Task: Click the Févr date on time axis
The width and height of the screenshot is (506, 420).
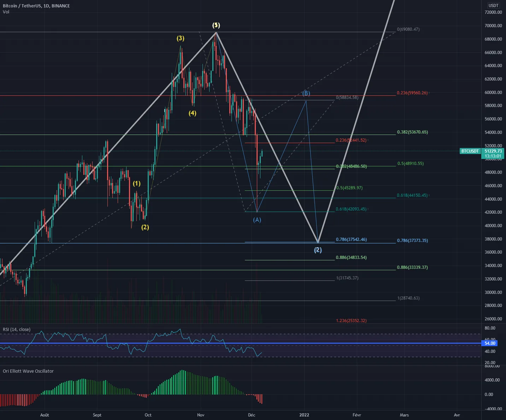Action: [x=357, y=415]
